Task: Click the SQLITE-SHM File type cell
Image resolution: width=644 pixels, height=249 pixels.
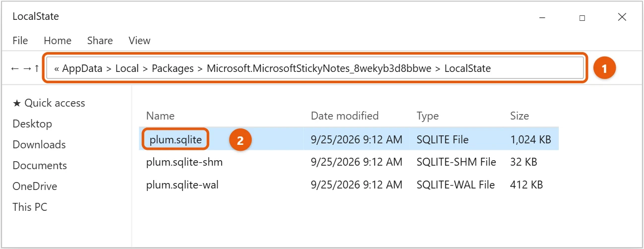Action: tap(457, 162)
